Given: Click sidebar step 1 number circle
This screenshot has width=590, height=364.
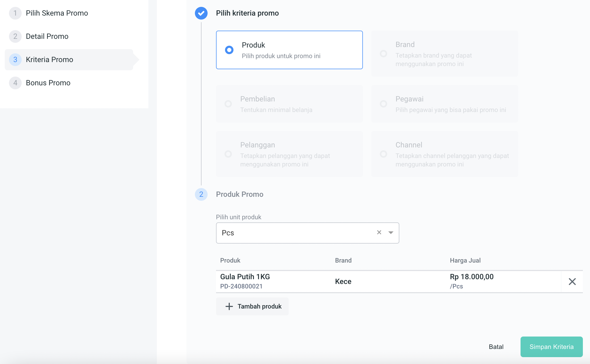Looking at the screenshot, I should (x=15, y=13).
